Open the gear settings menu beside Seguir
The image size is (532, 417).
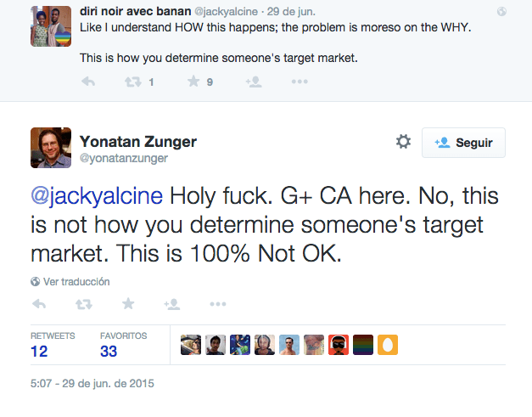[x=403, y=142]
